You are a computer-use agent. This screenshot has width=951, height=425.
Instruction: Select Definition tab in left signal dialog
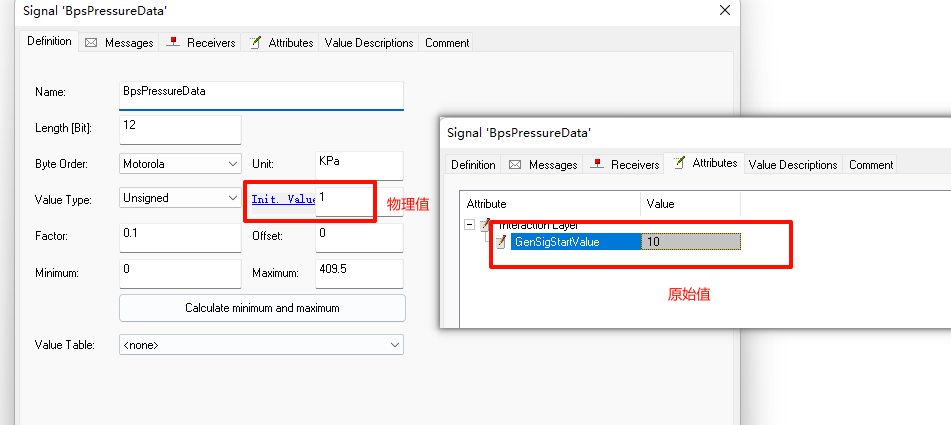(49, 41)
